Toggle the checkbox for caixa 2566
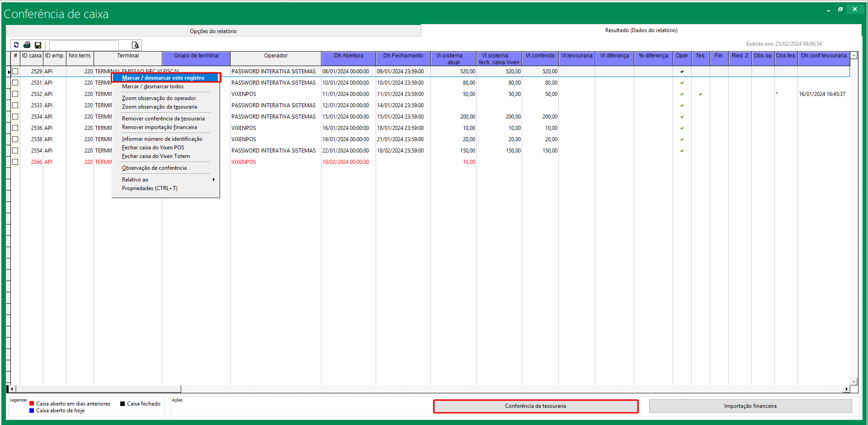868x425 pixels. (x=15, y=162)
